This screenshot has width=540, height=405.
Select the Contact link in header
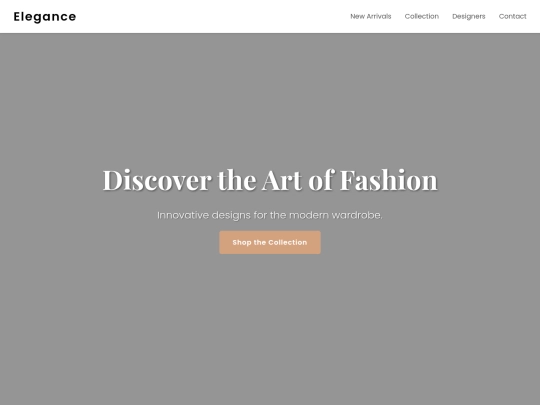(512, 17)
